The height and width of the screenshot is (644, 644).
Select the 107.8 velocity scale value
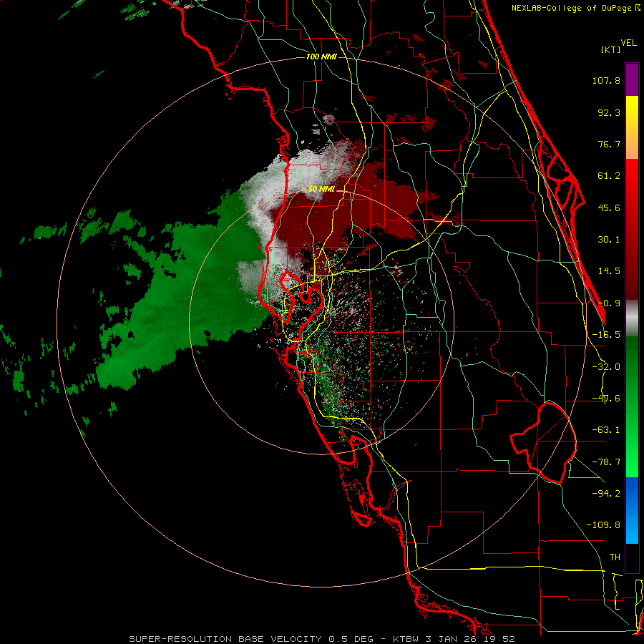tap(606, 80)
